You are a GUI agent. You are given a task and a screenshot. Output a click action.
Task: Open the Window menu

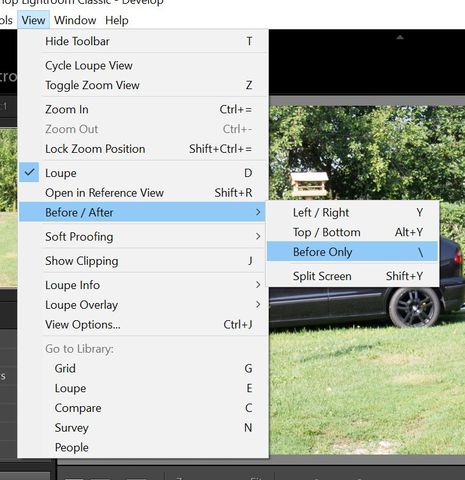coord(75,20)
